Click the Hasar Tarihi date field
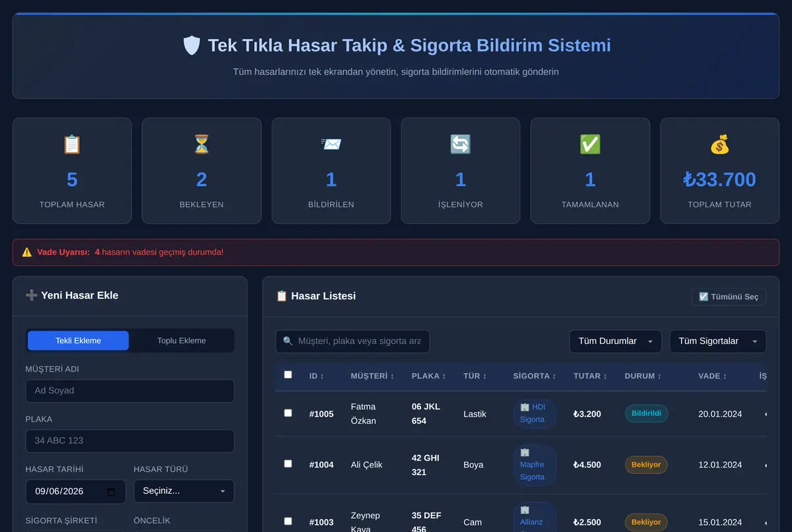792x532 pixels. [75, 492]
